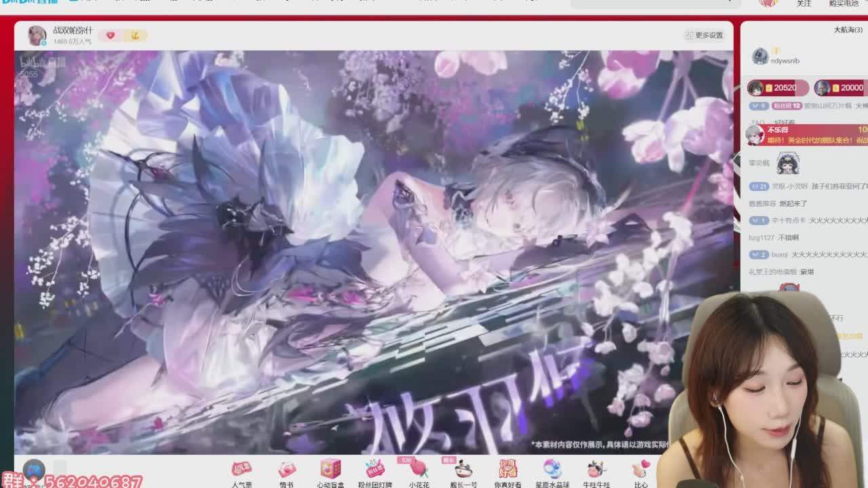Click the 不乐容 red banner message
Image resolution: width=868 pixels, height=488 pixels.
coord(807,135)
